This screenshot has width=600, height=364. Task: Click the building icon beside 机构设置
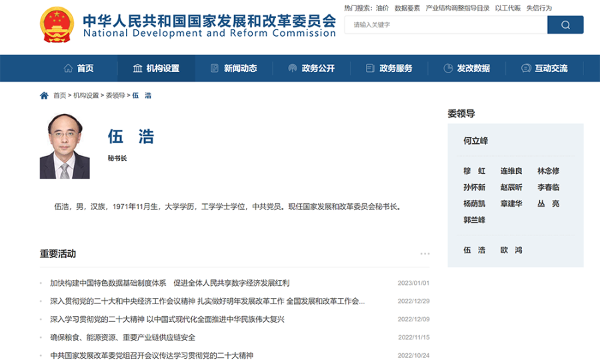pos(138,69)
